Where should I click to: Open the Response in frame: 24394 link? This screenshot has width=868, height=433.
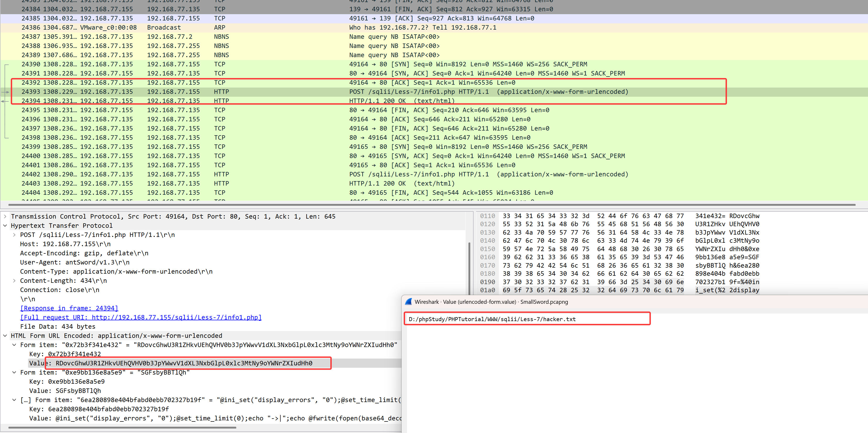click(69, 308)
